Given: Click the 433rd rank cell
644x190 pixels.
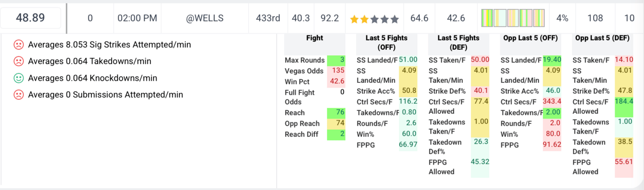Looking at the screenshot, I should pyautogui.click(x=268, y=18).
